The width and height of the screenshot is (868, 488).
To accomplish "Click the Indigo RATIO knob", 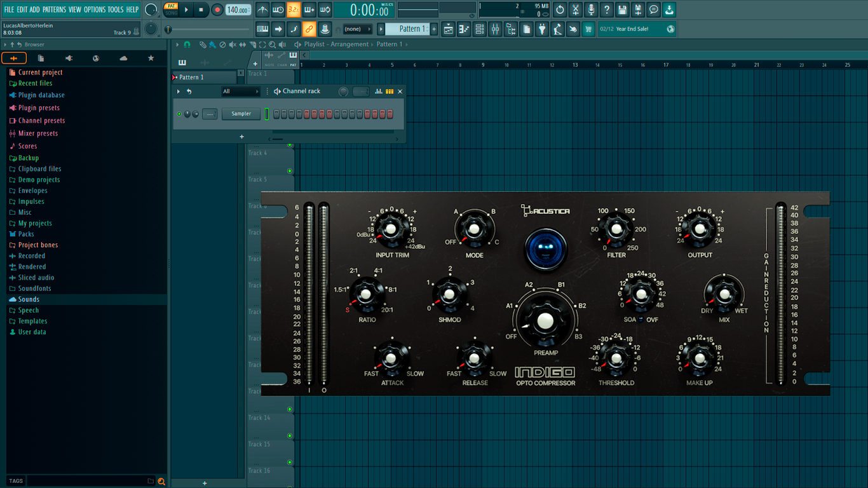I will (x=366, y=294).
